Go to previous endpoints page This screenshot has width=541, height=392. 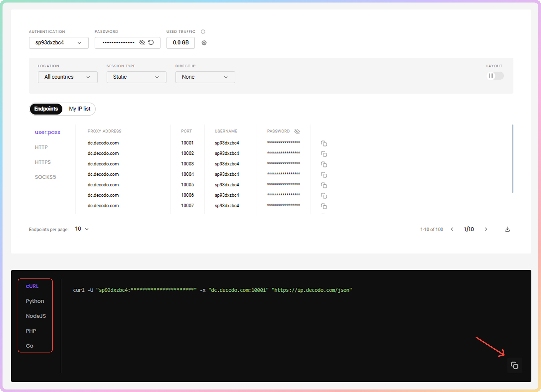click(x=452, y=229)
